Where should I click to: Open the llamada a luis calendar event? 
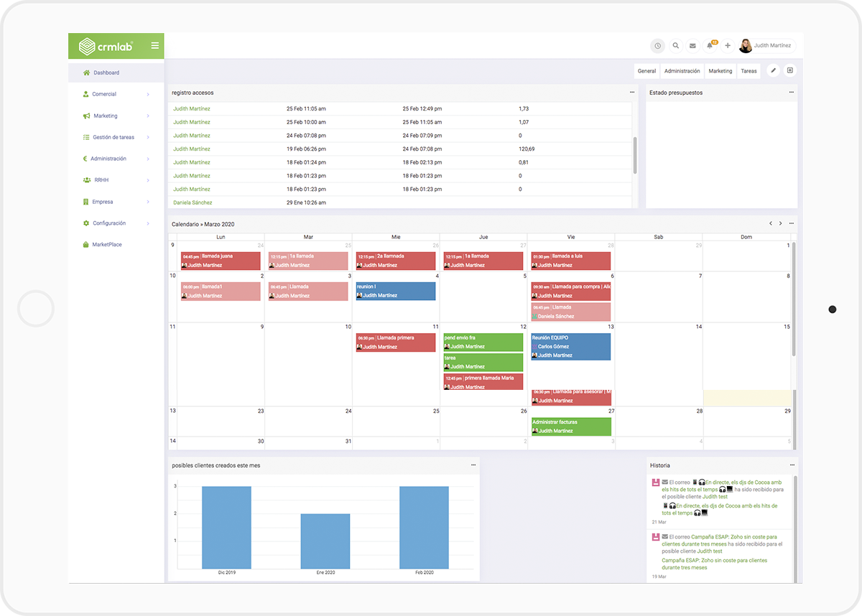pos(571,261)
